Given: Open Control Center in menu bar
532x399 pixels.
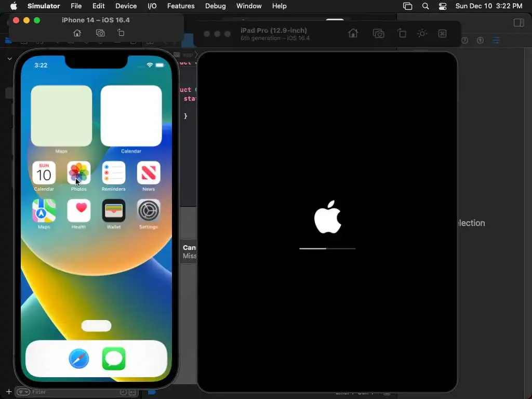Looking at the screenshot, I should pyautogui.click(x=443, y=6).
